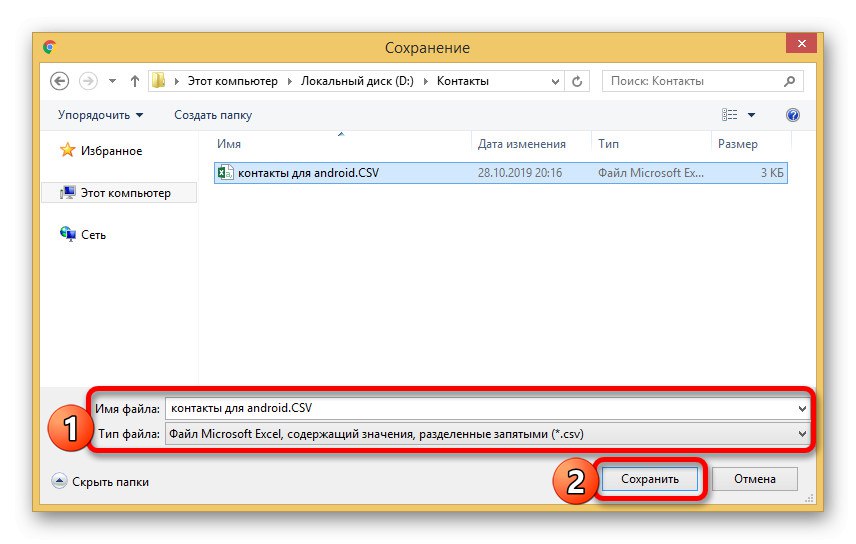Select file 'контакты для android.CSV'
The image size is (856, 544).
501,173
